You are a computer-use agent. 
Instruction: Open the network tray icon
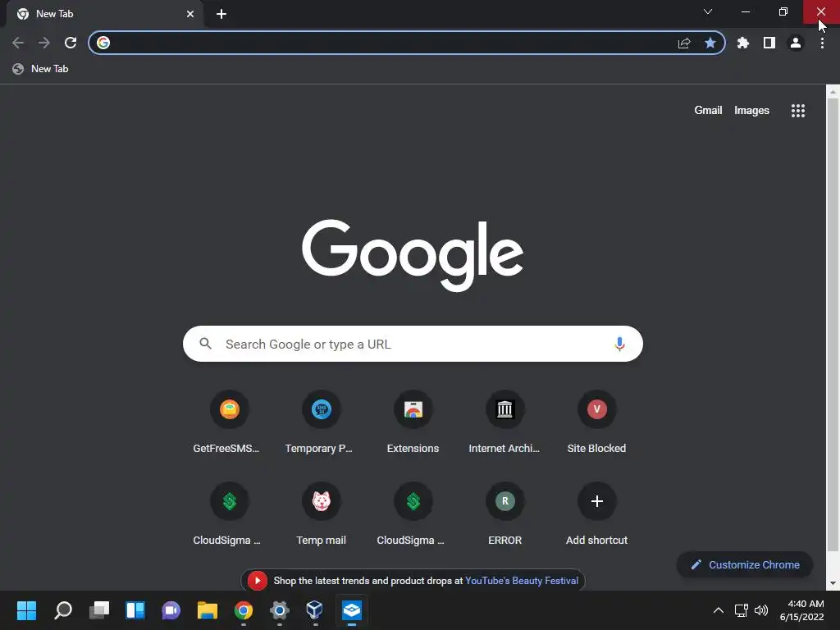741,610
